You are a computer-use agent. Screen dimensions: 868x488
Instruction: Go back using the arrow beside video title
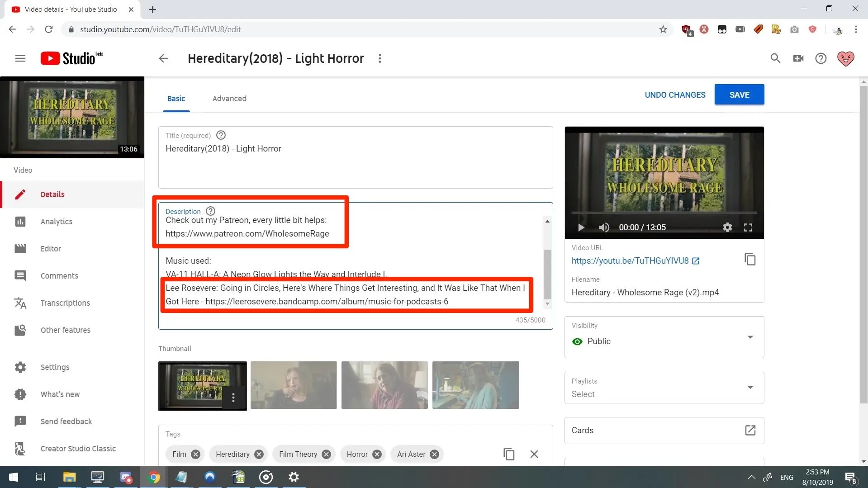(163, 58)
